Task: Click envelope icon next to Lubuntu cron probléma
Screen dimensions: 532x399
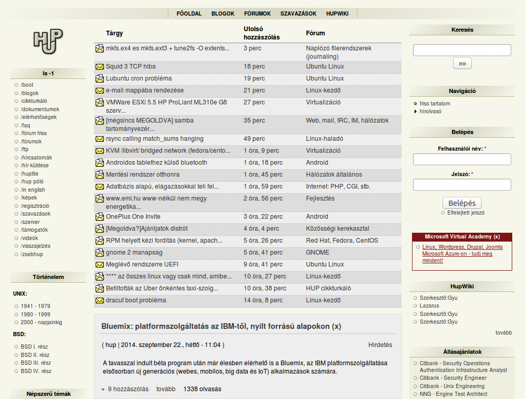Action: coord(100,78)
